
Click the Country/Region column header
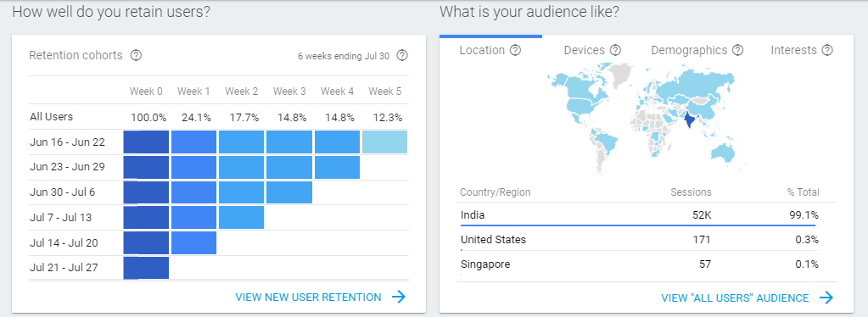(x=495, y=192)
